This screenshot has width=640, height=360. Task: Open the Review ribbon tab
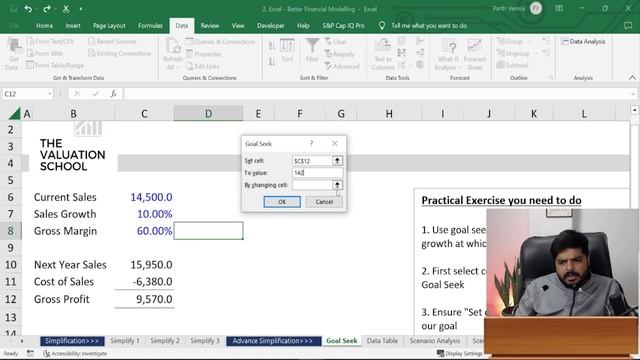pos(209,25)
